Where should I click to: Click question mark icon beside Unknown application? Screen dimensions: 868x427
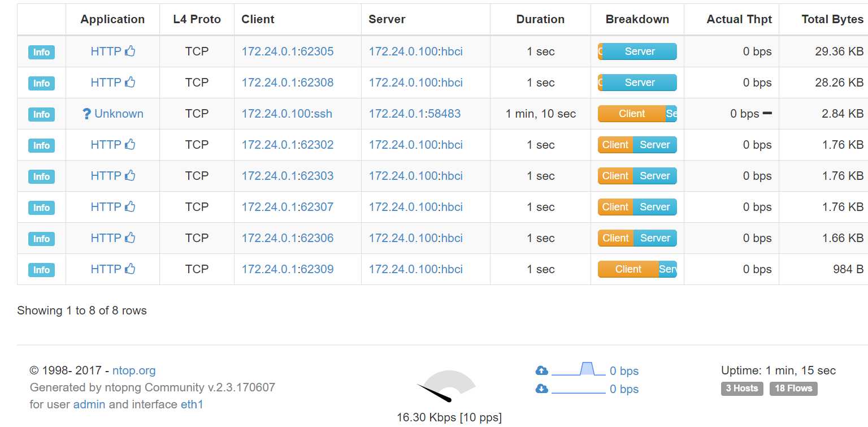(86, 114)
